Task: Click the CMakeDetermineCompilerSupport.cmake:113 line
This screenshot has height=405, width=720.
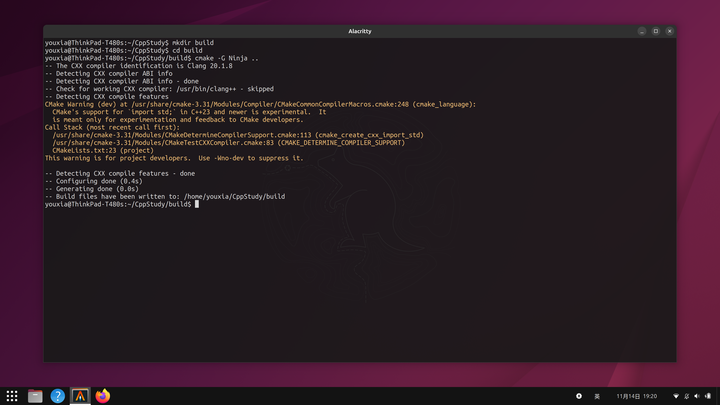Action: (238, 135)
